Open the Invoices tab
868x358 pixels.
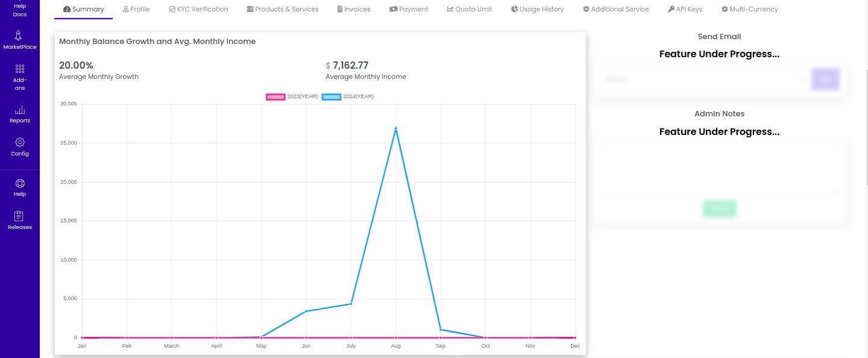click(354, 9)
